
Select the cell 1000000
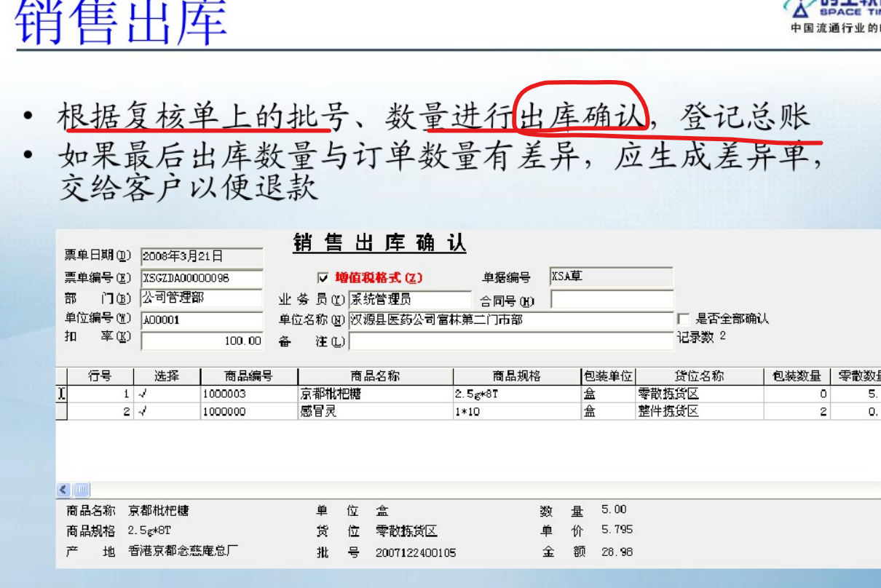[250, 411]
